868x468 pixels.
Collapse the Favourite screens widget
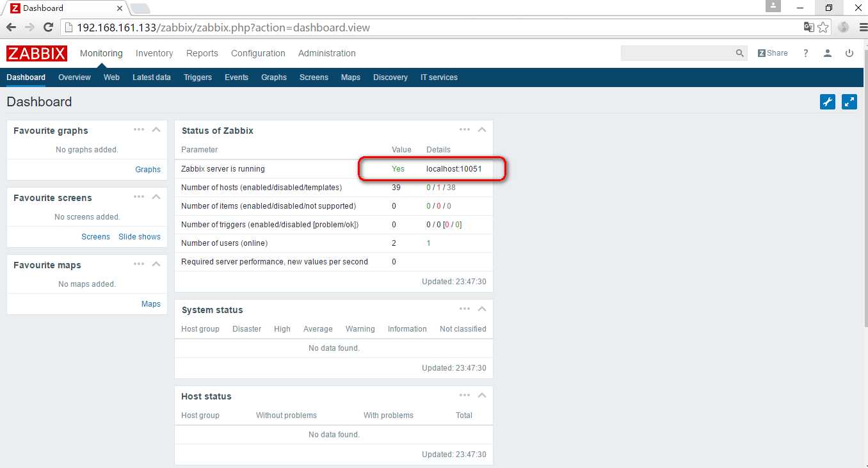pos(156,197)
